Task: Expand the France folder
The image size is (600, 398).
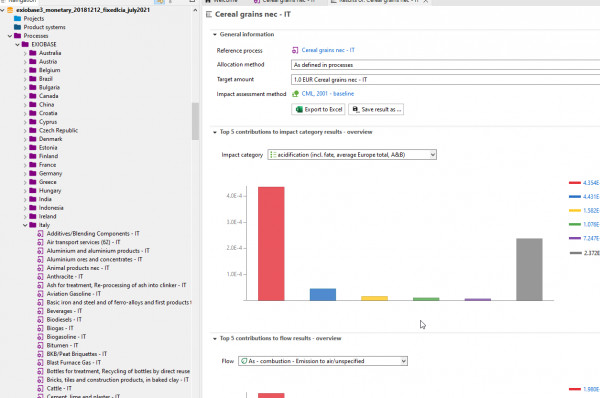Action: point(25,165)
